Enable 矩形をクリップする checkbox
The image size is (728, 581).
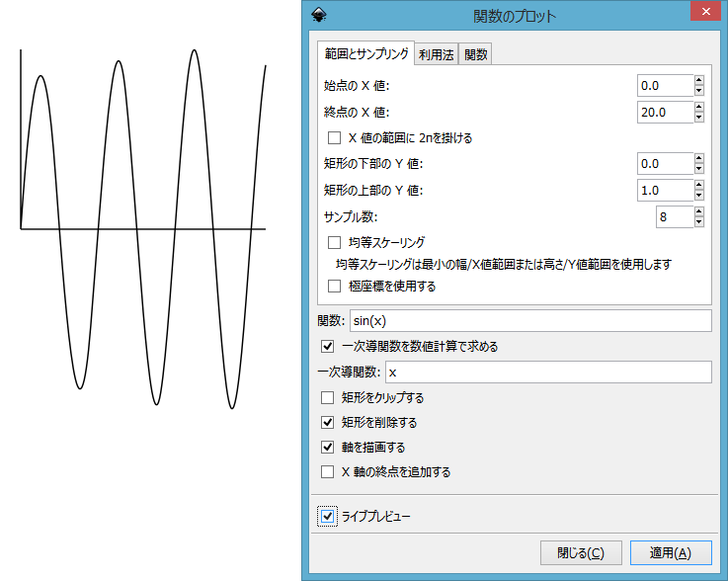pos(327,398)
